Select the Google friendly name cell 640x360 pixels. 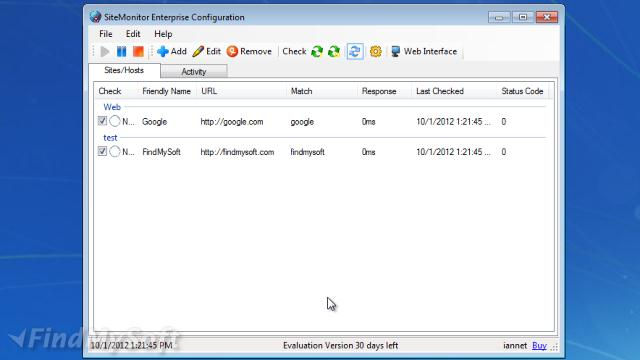point(155,122)
